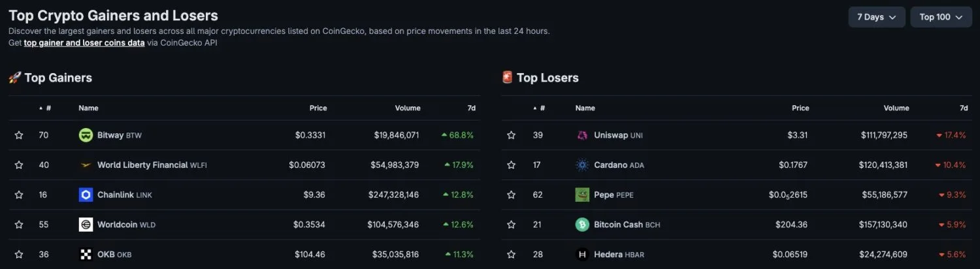Viewport: 980px width, 269px height.
Task: Click the Bitcoin Cash logo icon
Action: (x=582, y=225)
